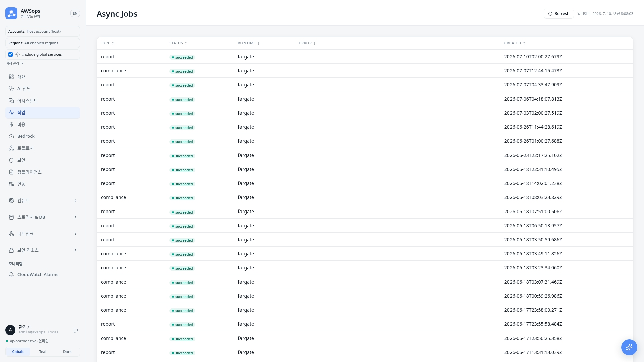Viewport: 644px width, 362px height.
Task: Sort by the RUNTIME column
Action: [x=249, y=43]
